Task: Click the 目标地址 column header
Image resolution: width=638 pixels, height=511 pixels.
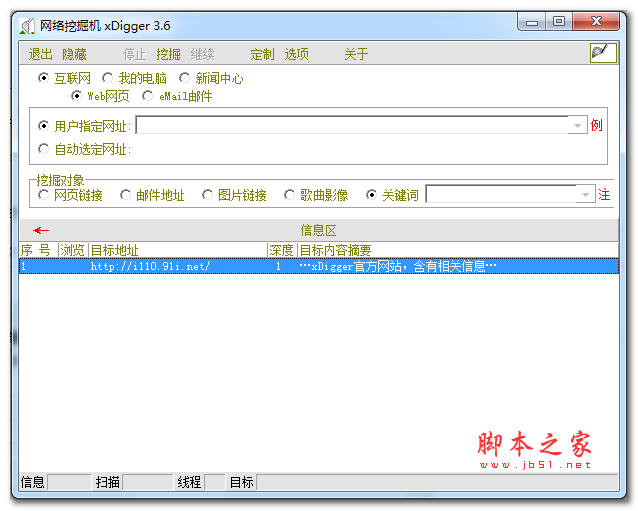Action: (178, 250)
